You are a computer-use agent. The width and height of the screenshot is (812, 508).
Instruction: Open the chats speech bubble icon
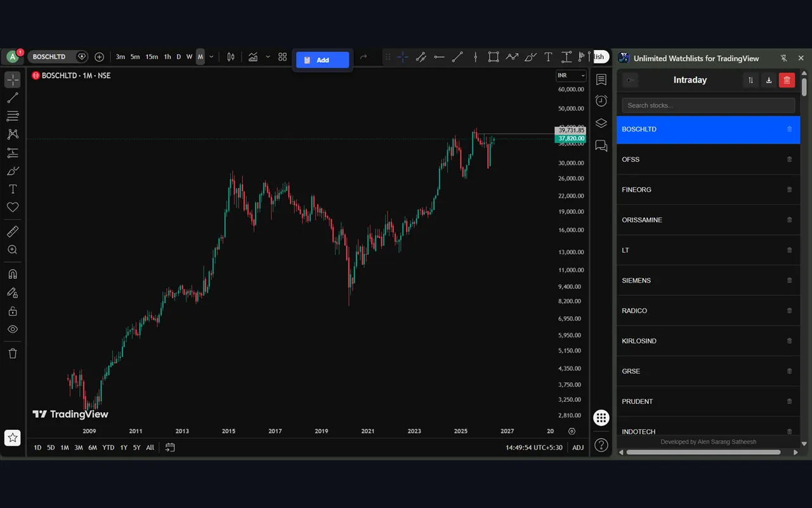(x=601, y=146)
